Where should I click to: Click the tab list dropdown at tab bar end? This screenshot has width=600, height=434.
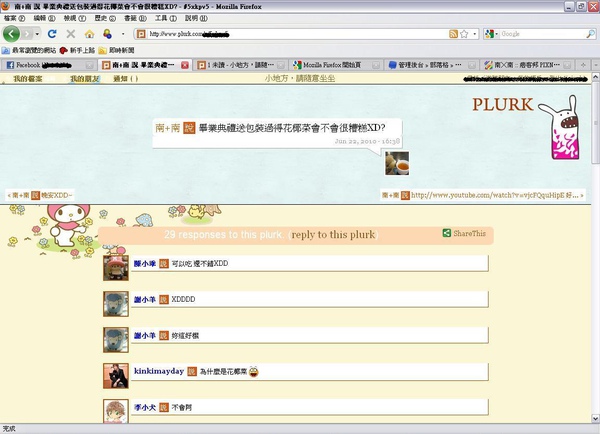596,65
